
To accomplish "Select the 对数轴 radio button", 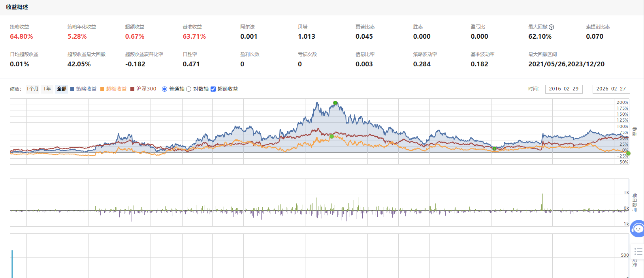I will tap(188, 89).
